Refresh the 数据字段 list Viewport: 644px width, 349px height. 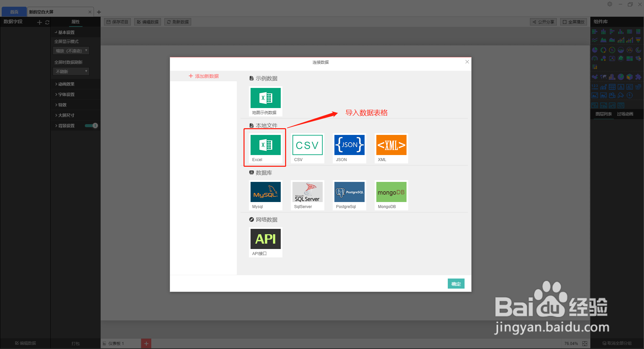click(47, 22)
